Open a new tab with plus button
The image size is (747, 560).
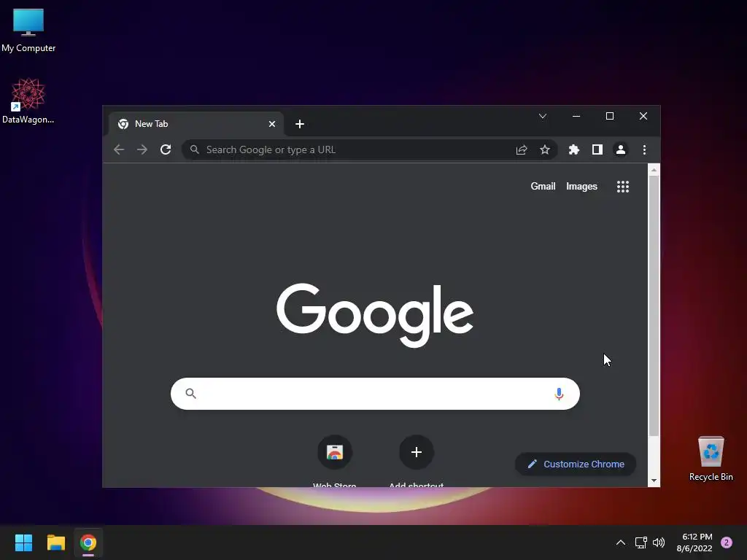point(300,124)
